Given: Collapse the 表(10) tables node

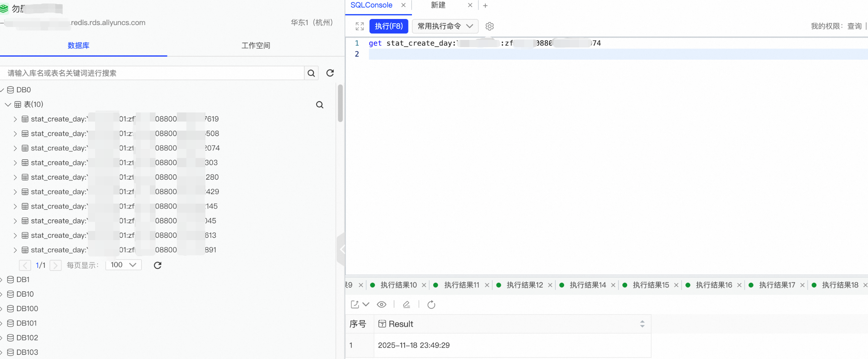Looking at the screenshot, I should click(8, 104).
